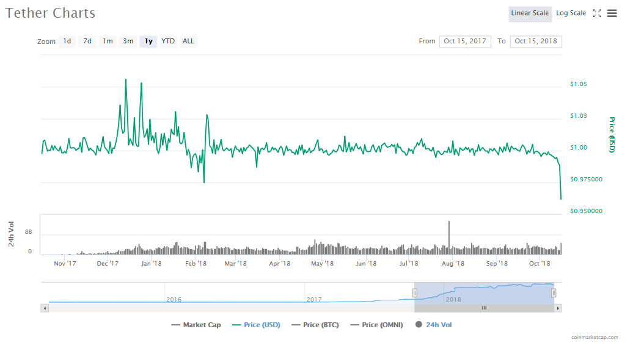This screenshot has width=644, height=348.
Task: Switch to Linear Scale
Action: point(530,13)
